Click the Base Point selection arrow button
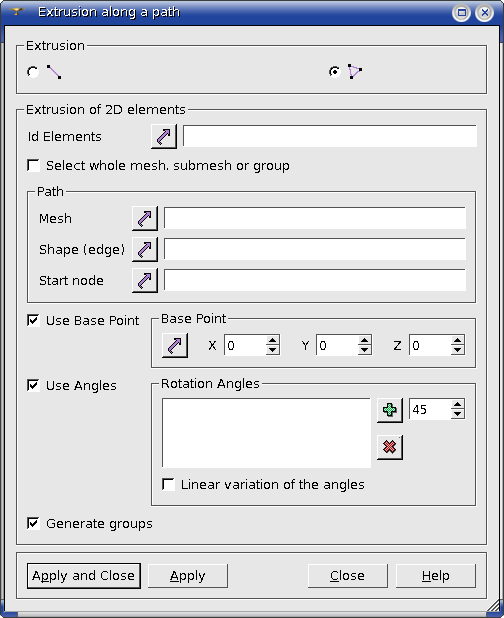504x618 pixels. 175,345
